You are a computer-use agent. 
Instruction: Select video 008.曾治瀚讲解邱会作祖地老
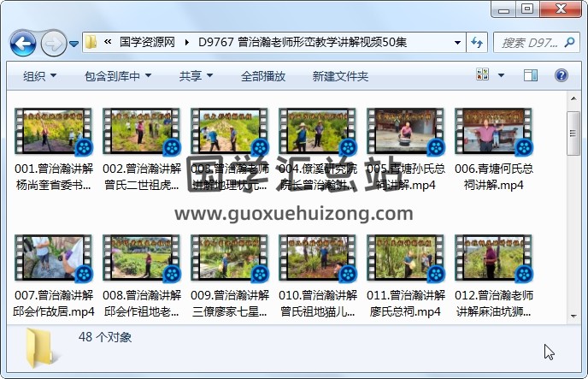[142, 276]
